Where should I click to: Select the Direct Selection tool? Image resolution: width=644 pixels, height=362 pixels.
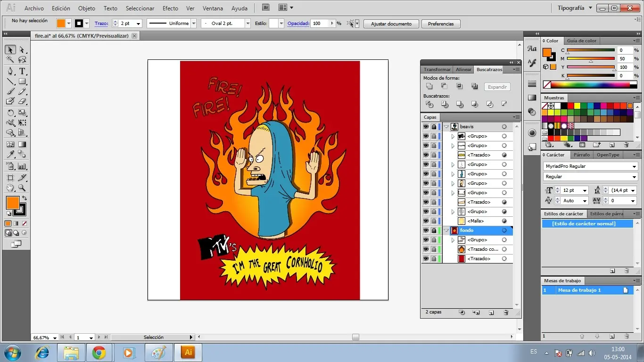(x=22, y=50)
